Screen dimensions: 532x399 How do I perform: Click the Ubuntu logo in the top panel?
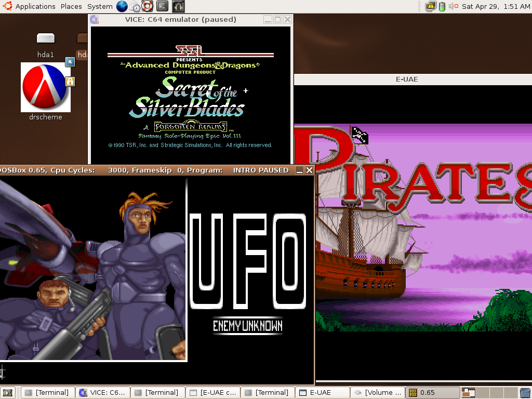click(x=7, y=6)
